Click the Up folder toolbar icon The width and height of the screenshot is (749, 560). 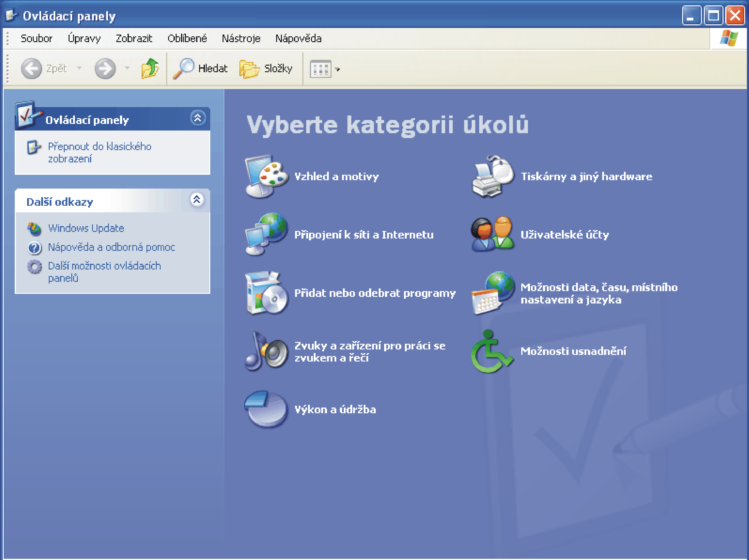tap(150, 68)
